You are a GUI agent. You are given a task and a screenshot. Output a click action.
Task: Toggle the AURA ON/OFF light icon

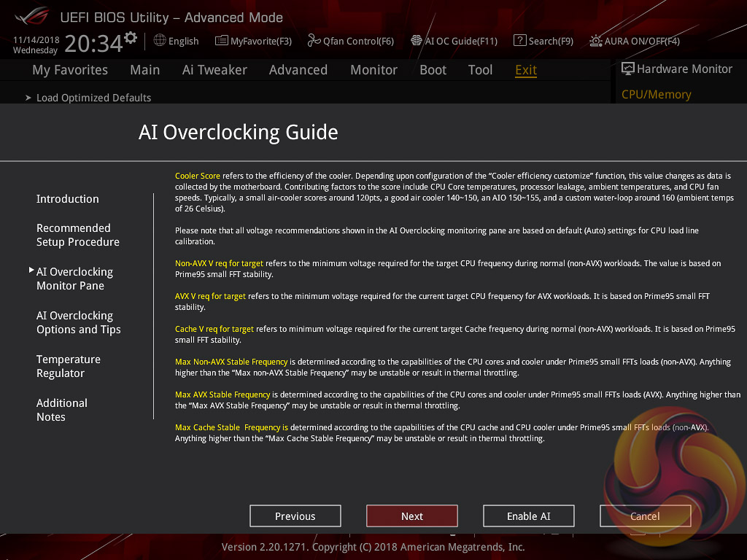(596, 41)
